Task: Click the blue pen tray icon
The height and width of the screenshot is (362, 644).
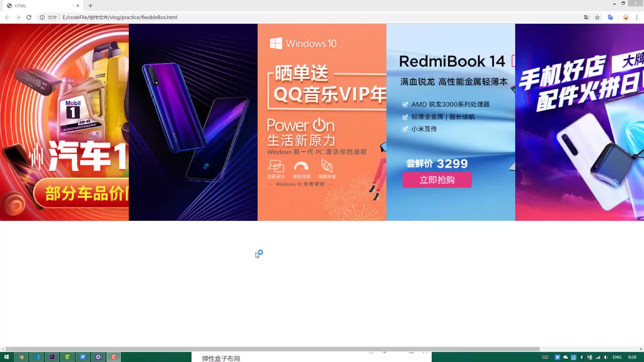Action: pos(557,357)
